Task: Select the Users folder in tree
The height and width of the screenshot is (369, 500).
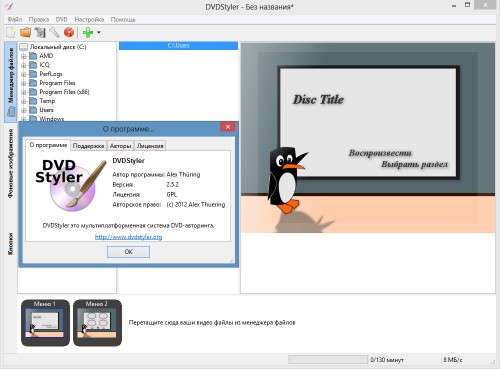Action: click(x=46, y=110)
